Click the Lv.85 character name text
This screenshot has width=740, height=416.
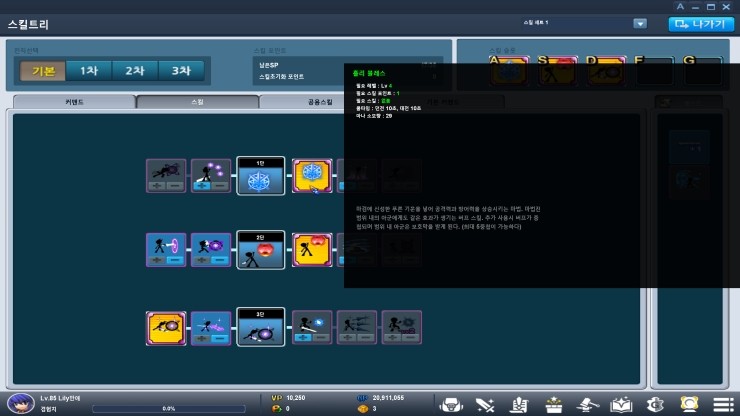coord(60,399)
